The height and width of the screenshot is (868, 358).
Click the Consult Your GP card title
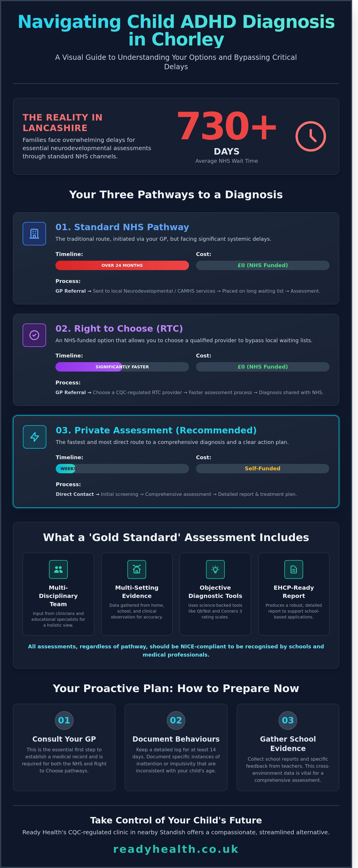[64, 739]
